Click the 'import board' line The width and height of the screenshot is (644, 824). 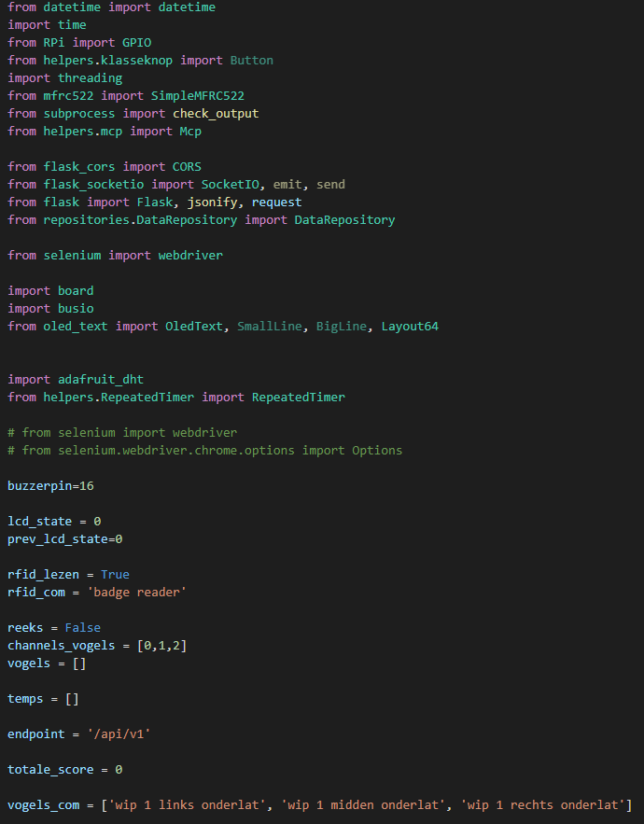pyautogui.click(x=50, y=291)
